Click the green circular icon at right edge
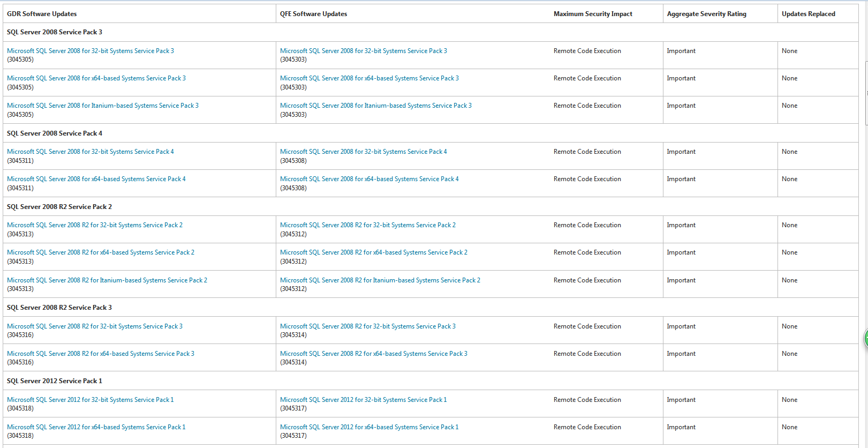Image resolution: width=868 pixels, height=448 pixels. [865, 338]
